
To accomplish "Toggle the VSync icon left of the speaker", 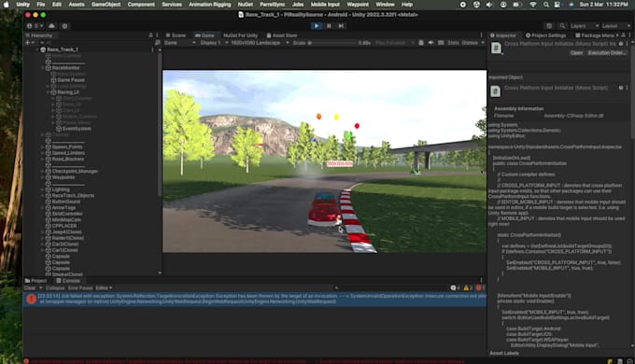I will 421,43.
